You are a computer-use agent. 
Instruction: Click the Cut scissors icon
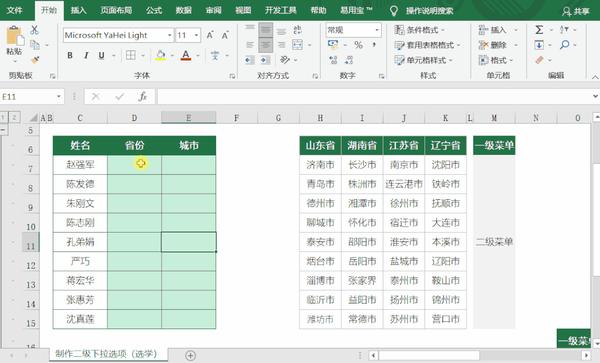pos(34,30)
